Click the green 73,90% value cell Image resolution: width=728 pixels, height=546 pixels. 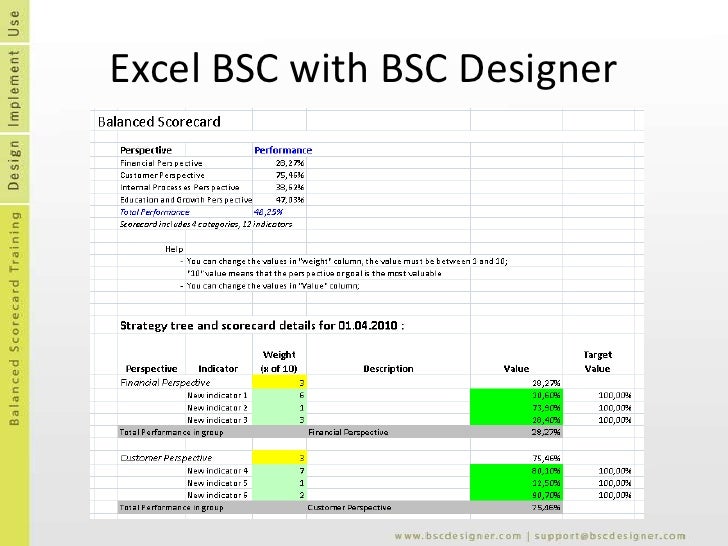point(516,408)
